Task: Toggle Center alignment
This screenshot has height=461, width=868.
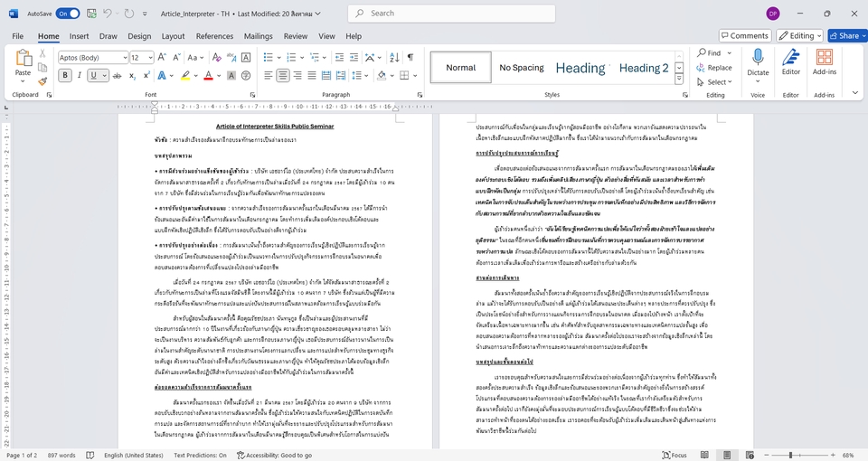Action: point(283,76)
